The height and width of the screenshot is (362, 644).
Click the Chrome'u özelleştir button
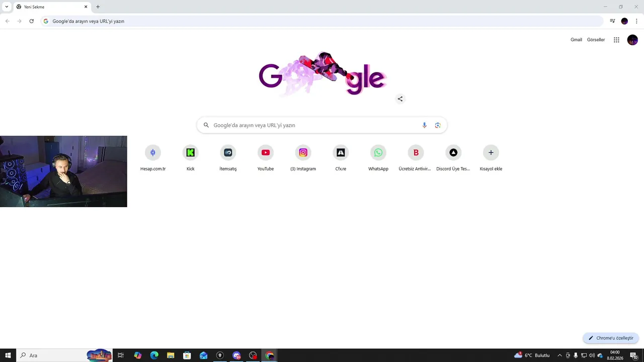[611, 338]
